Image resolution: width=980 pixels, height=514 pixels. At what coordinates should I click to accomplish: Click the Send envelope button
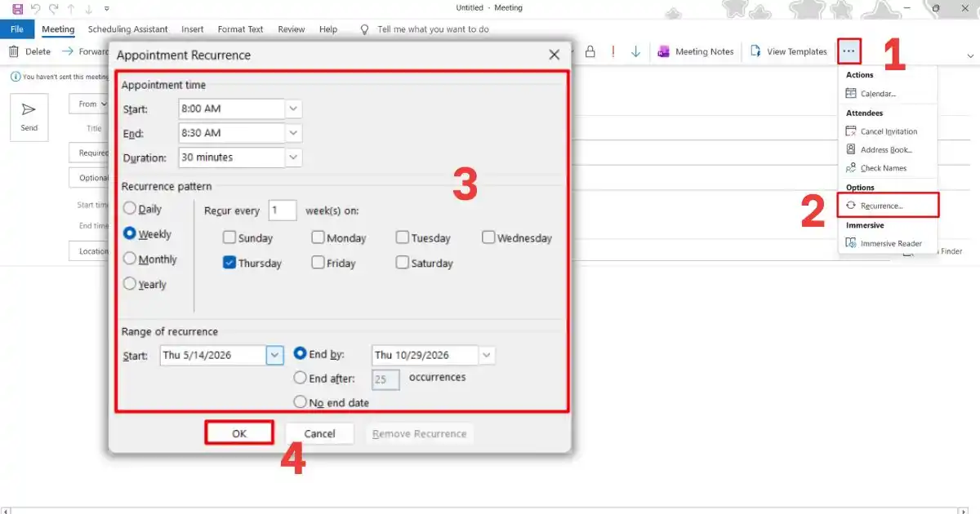tap(29, 117)
